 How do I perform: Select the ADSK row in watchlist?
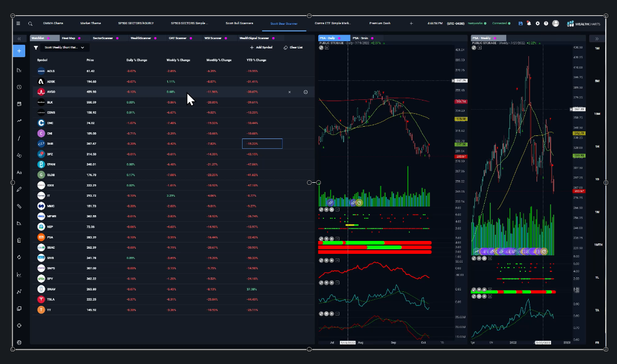click(x=173, y=81)
